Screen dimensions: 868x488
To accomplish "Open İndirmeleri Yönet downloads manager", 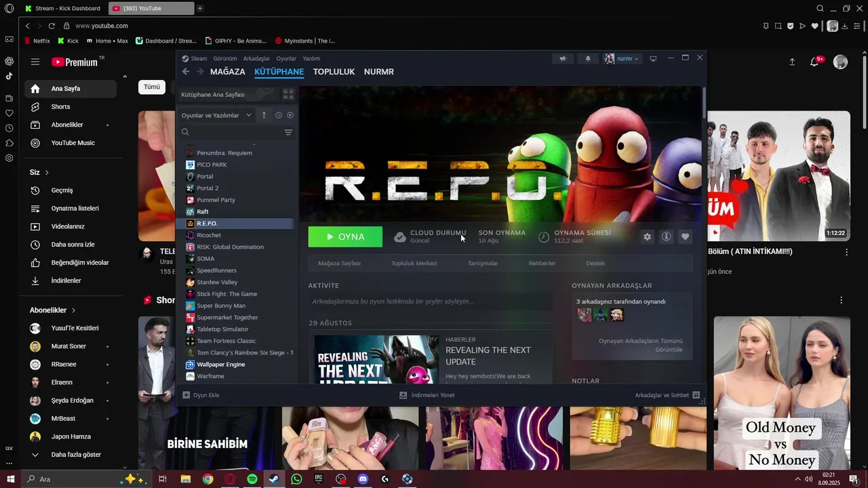I will point(427,395).
